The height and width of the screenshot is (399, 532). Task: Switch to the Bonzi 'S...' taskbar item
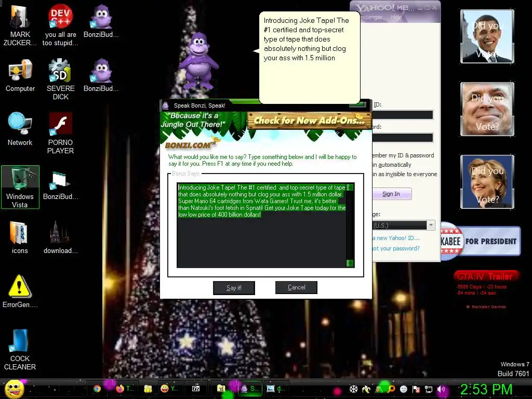pos(250,389)
